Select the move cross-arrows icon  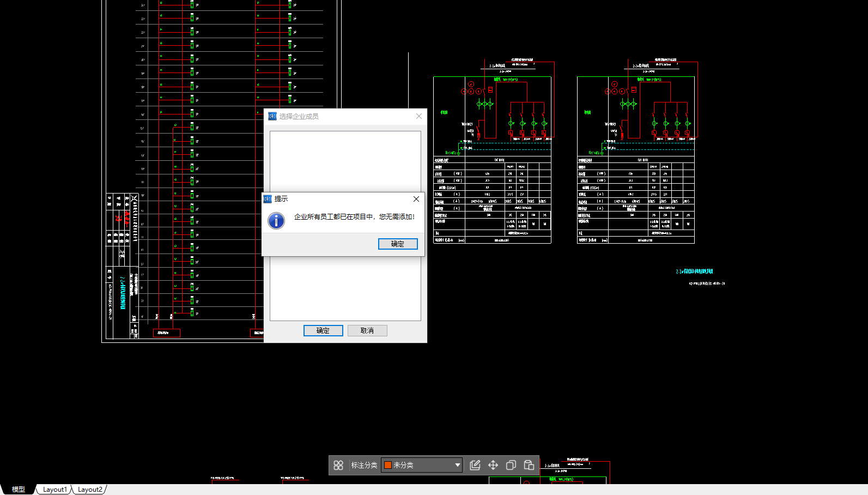pyautogui.click(x=493, y=465)
